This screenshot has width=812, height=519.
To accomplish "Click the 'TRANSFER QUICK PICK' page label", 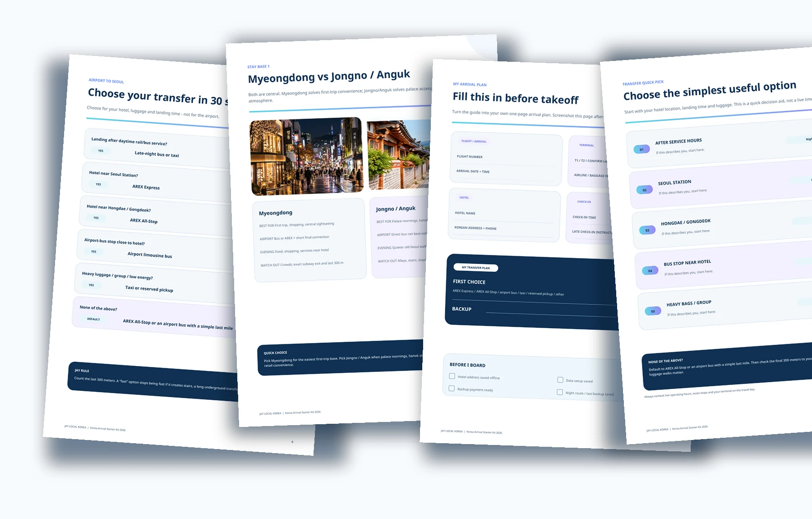I will coord(643,83).
